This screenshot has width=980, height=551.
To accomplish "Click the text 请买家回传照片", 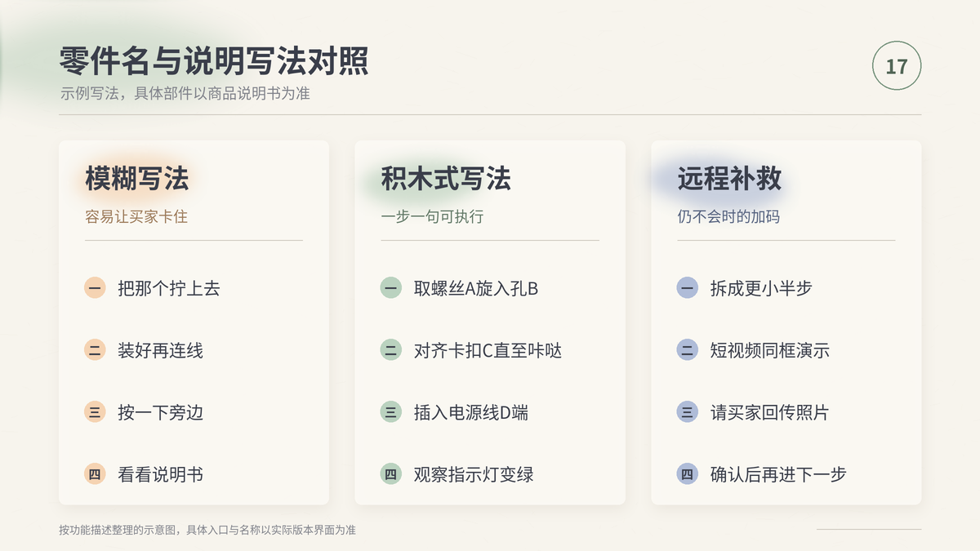I will [770, 412].
